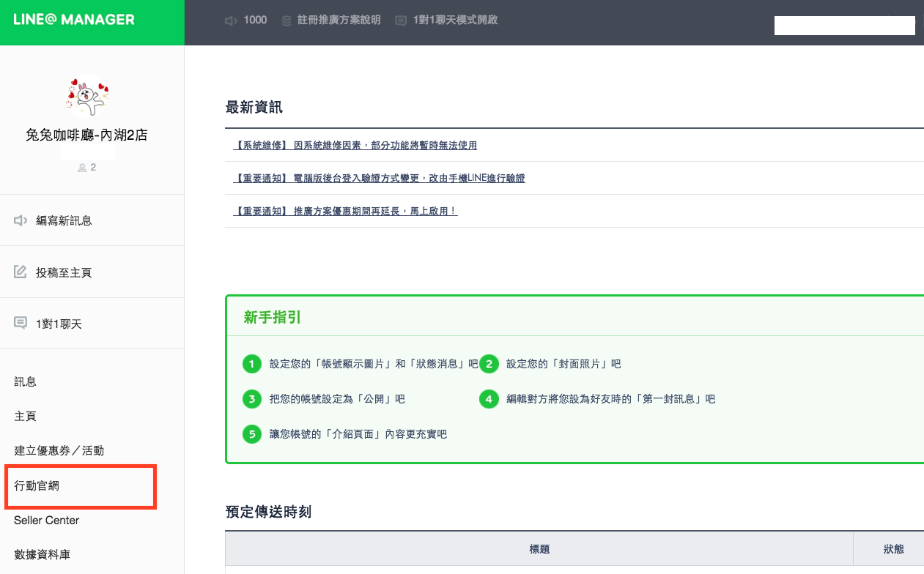
Task: Go to Seller Center
Action: pyautogui.click(x=47, y=521)
